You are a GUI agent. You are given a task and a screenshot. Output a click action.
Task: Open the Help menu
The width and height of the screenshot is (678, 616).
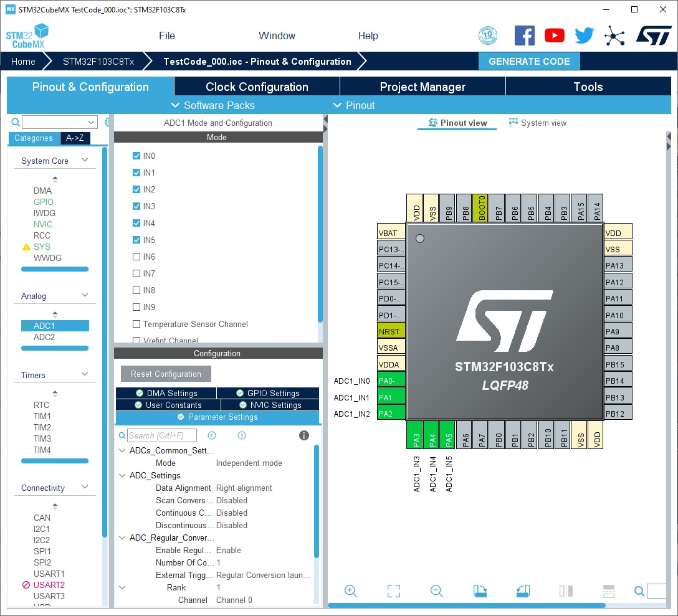(x=368, y=36)
